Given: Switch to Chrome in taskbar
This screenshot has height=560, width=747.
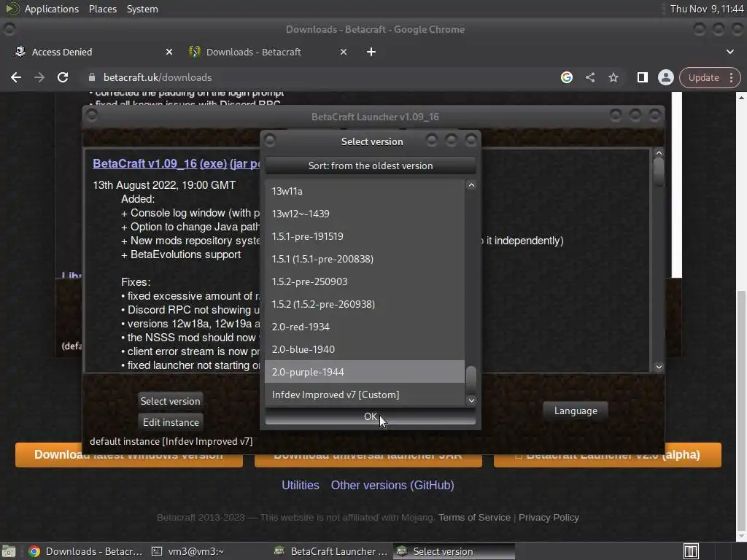Looking at the screenshot, I should point(86,551).
